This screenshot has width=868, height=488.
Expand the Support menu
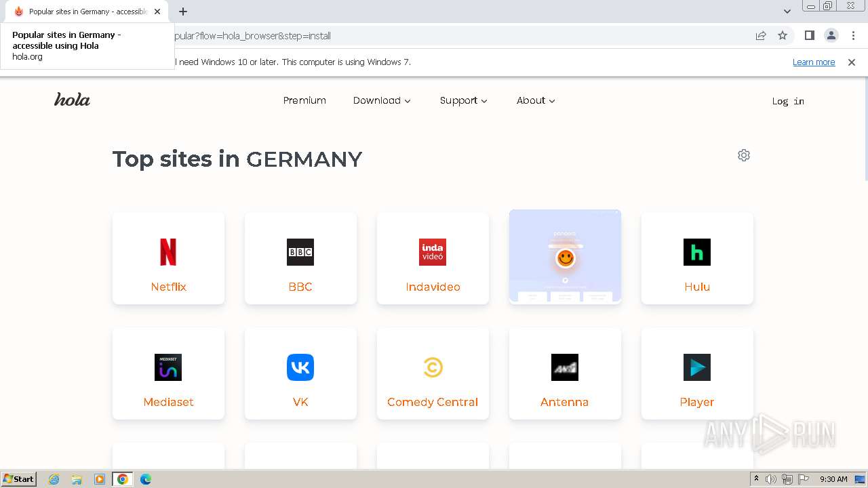click(464, 100)
